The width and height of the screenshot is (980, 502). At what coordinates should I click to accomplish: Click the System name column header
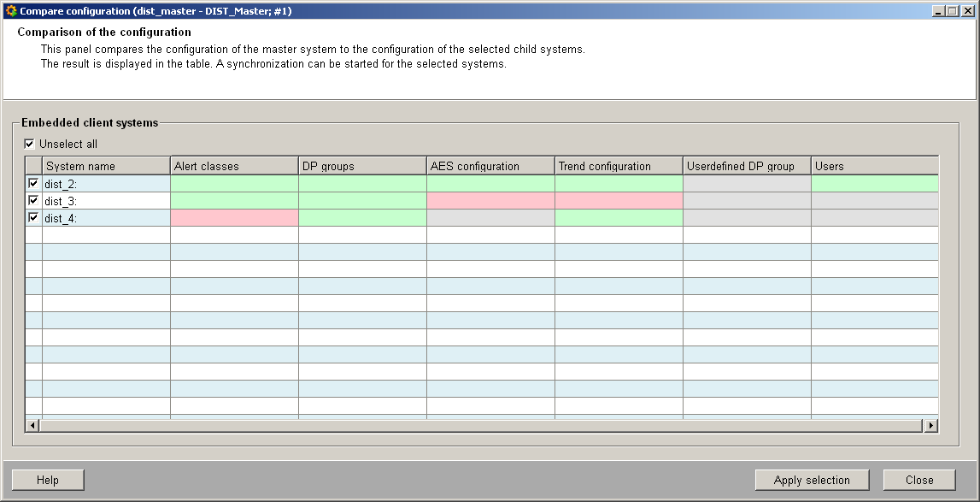click(106, 166)
